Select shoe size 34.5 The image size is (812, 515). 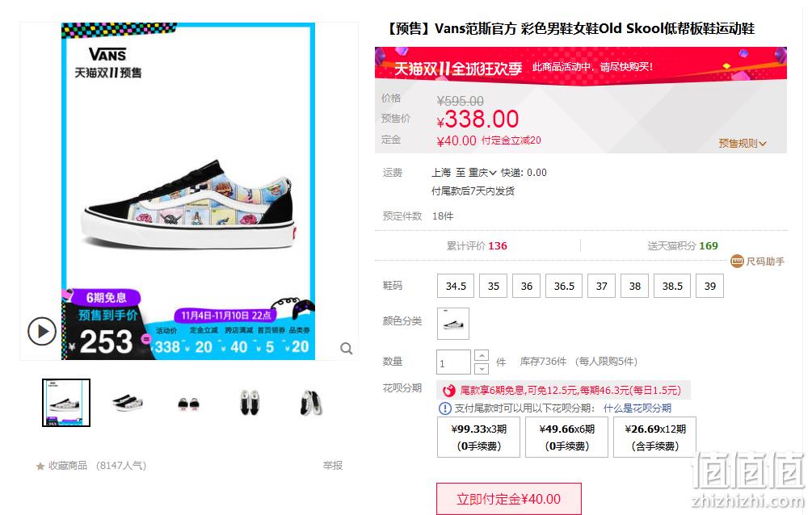click(456, 286)
